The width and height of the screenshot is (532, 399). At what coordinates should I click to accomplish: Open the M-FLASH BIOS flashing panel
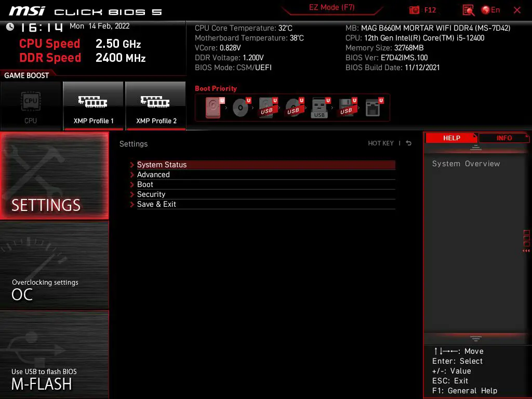click(x=55, y=354)
